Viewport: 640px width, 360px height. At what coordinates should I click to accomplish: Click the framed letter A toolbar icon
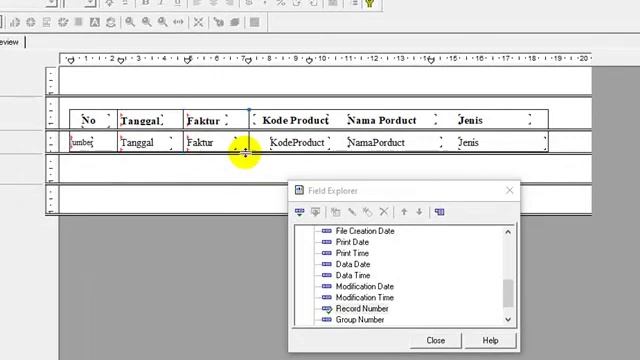click(95, 22)
